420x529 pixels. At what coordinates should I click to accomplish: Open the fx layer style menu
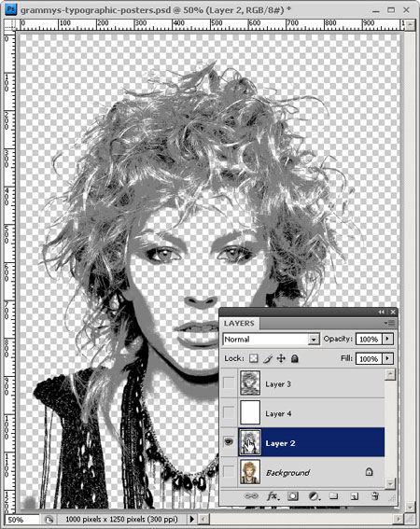coord(273,496)
